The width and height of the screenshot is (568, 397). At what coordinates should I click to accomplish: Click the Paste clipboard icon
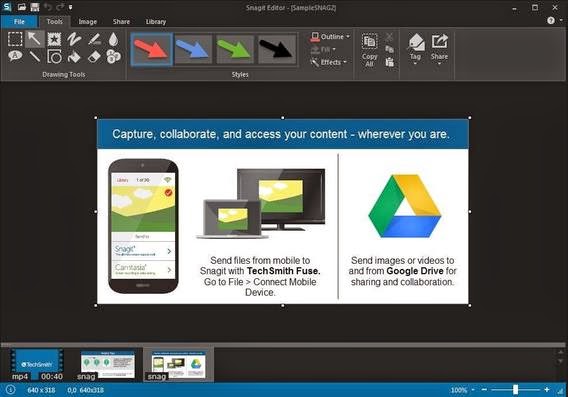[x=389, y=62]
